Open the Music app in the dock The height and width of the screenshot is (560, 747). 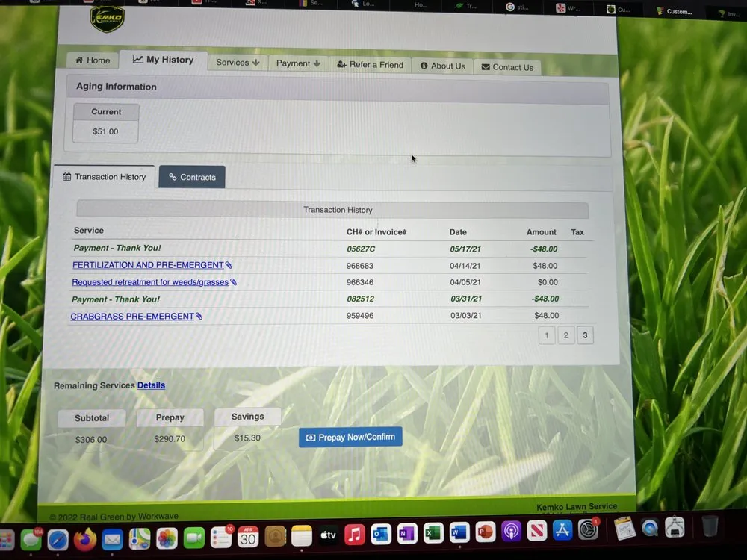tap(355, 535)
